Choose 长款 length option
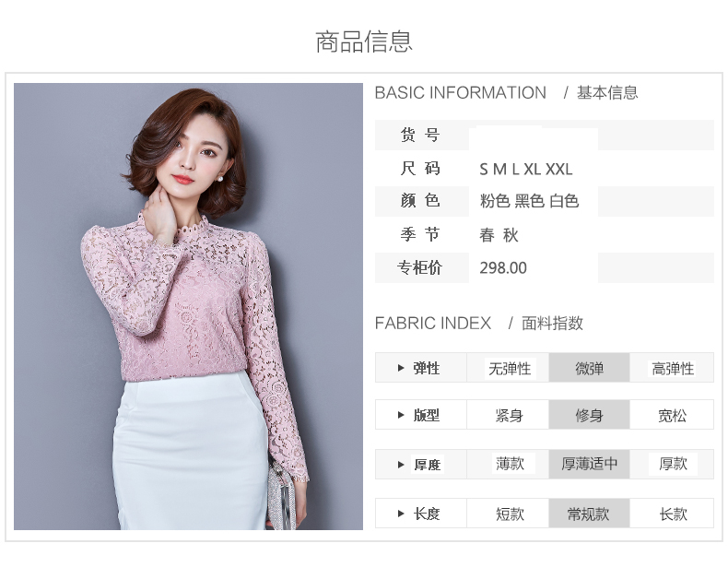This screenshot has height=579, width=728. pos(673,514)
